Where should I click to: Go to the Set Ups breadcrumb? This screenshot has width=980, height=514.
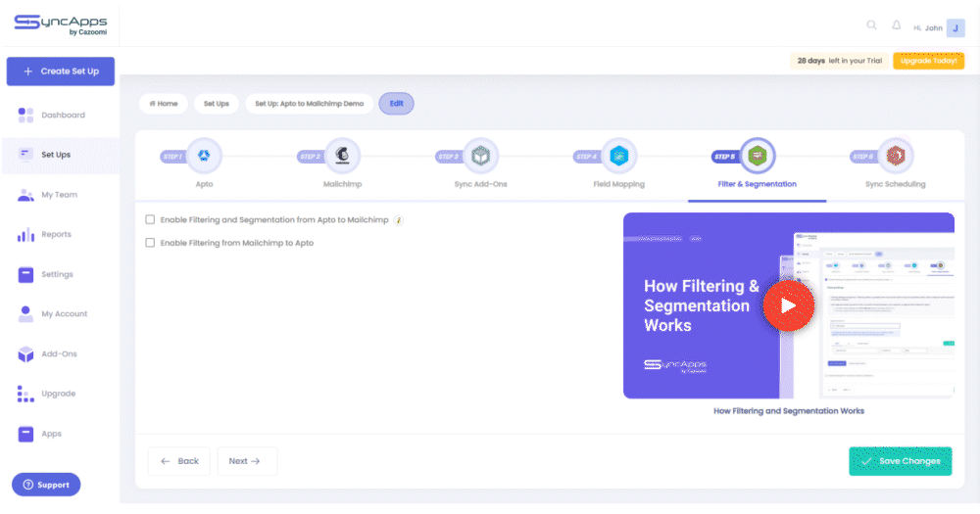[x=217, y=104]
